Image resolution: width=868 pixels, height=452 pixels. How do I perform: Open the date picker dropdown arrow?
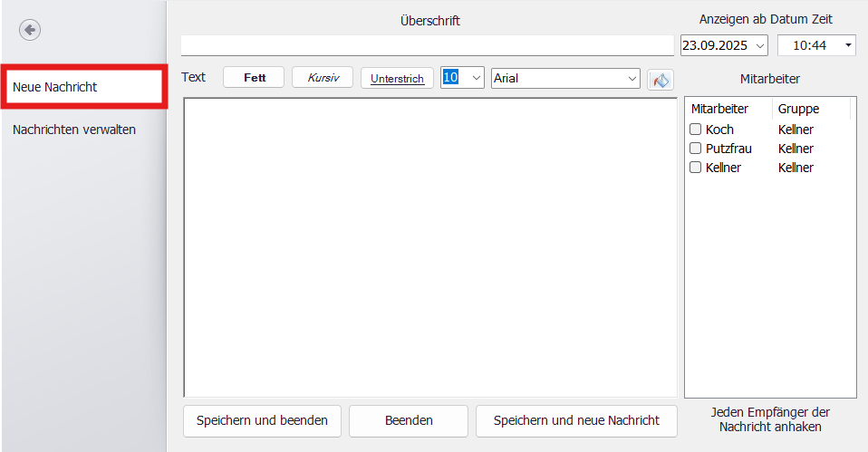coord(760,46)
